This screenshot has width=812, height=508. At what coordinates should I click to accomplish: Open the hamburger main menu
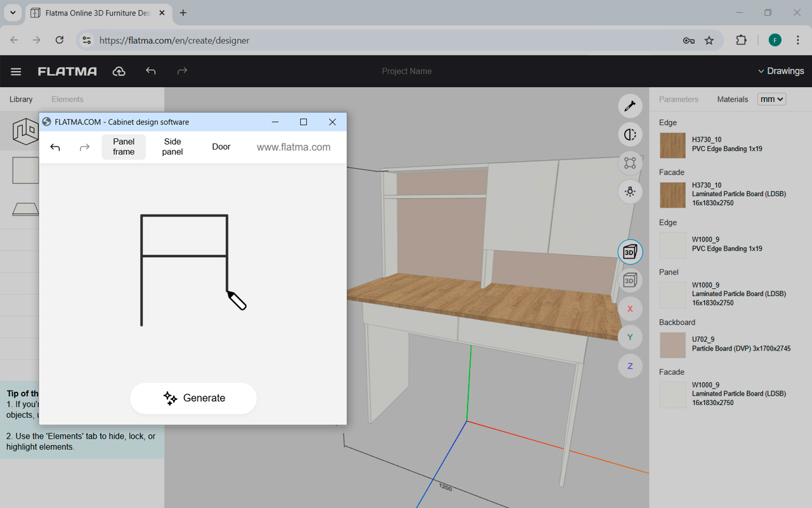click(16, 72)
